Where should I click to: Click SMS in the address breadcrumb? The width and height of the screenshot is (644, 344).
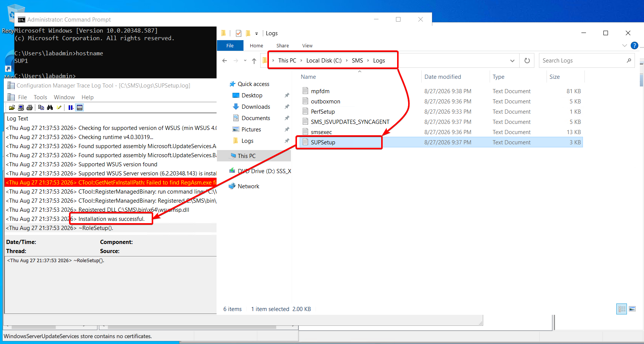357,61
